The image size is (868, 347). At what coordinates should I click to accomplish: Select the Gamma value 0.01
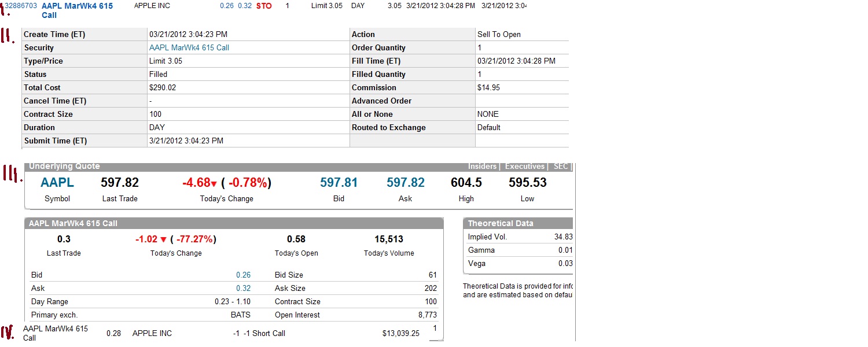pyautogui.click(x=565, y=250)
